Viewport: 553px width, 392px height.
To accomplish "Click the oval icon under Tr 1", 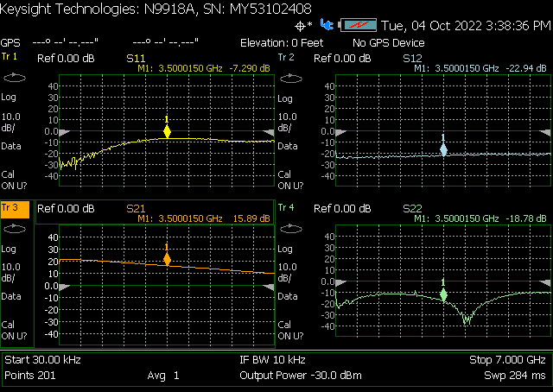I will tap(12, 78).
